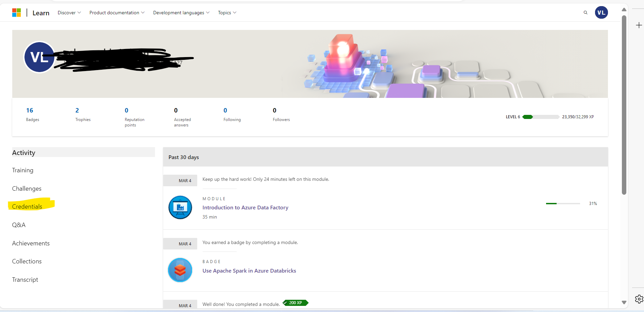Select the Q&A tab
The image size is (644, 312).
tap(19, 225)
